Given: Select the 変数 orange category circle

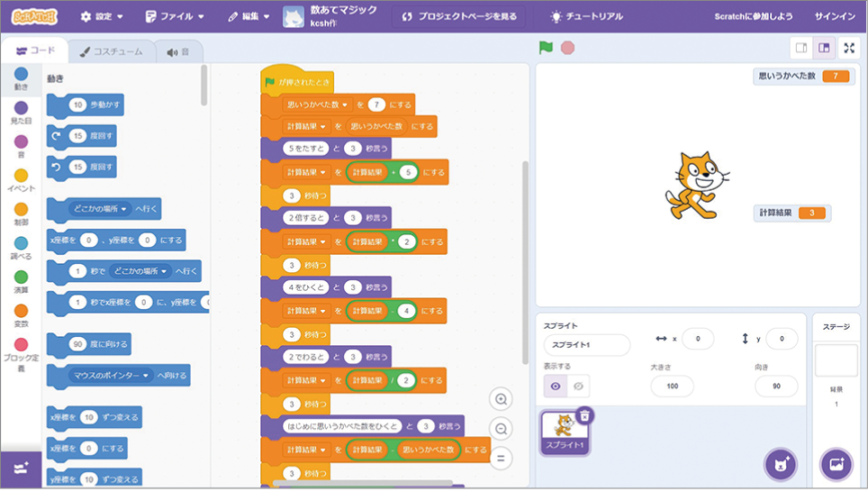Looking at the screenshot, I should 21,311.
